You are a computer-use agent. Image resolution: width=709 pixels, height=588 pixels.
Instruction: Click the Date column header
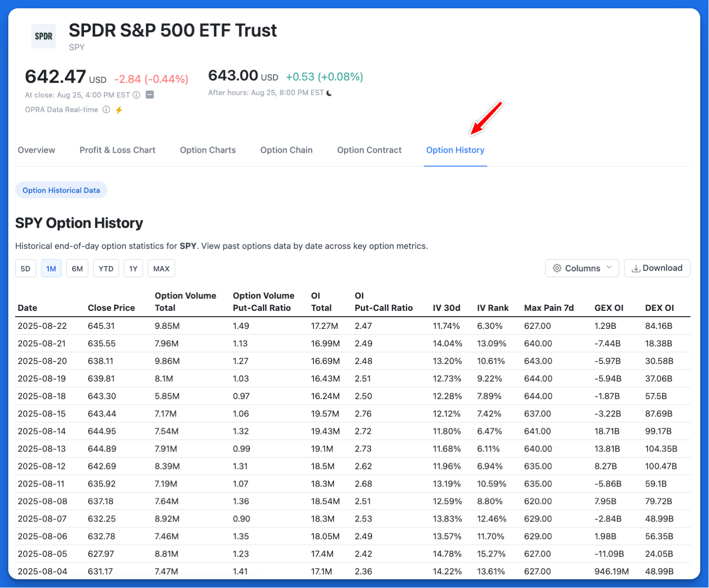pos(27,308)
